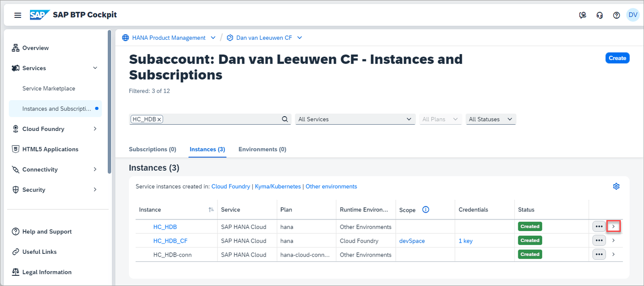
Task: Click the Credentials column header
Action: pos(474,210)
